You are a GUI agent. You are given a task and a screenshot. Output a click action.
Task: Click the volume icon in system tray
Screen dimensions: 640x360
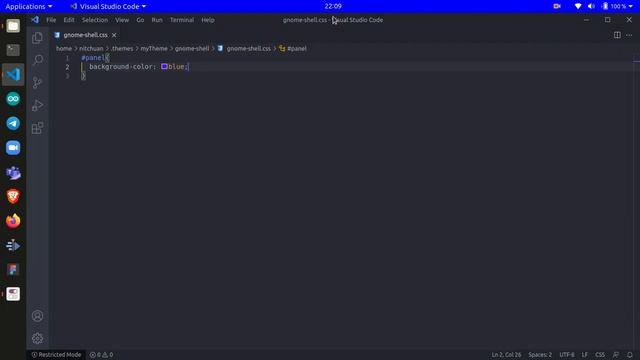pos(591,6)
